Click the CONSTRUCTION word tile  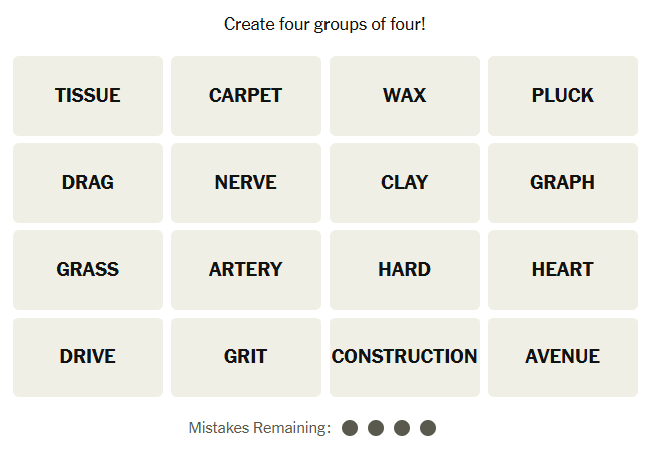(404, 357)
